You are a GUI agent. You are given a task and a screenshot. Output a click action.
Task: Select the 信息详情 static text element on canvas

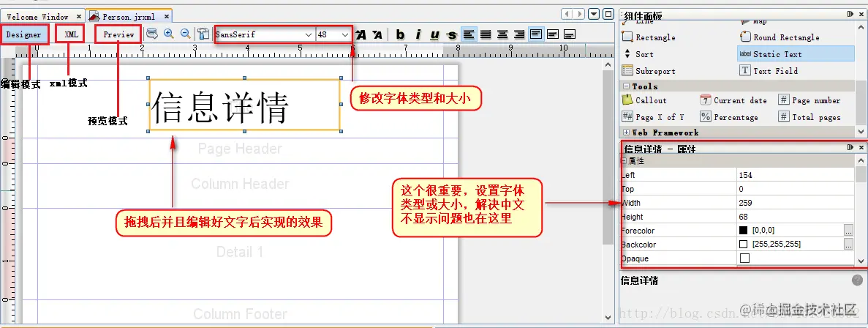point(244,105)
